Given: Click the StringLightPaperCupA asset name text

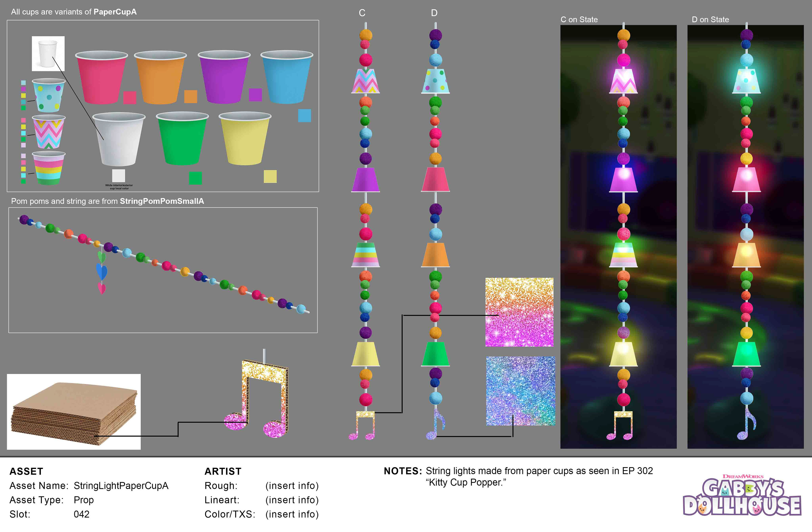Looking at the screenshot, I should [x=121, y=486].
